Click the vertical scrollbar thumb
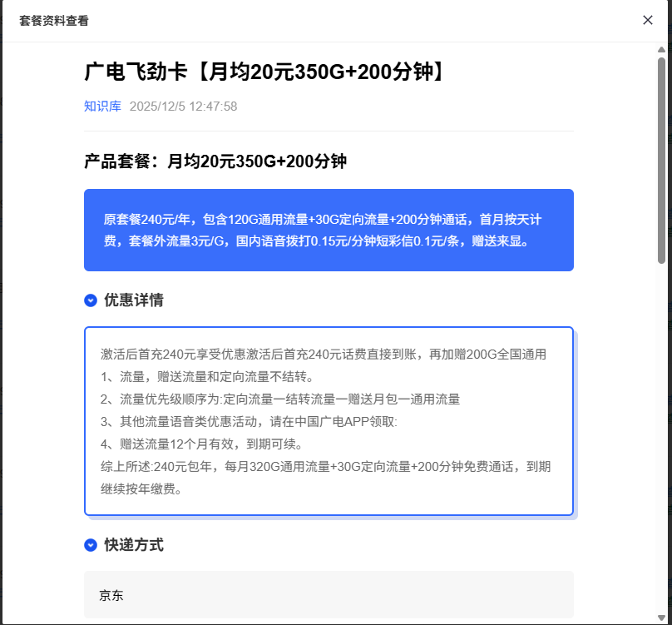 click(x=662, y=158)
